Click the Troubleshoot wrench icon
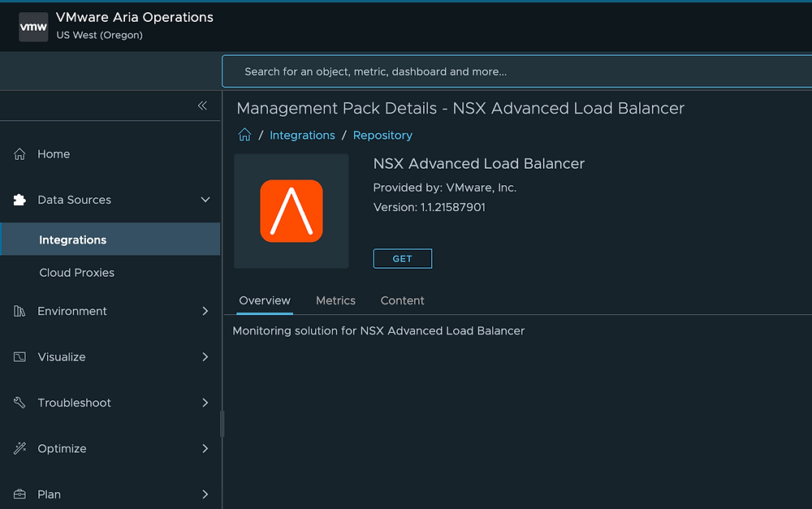Screen dimensions: 812x509 (x=19, y=403)
